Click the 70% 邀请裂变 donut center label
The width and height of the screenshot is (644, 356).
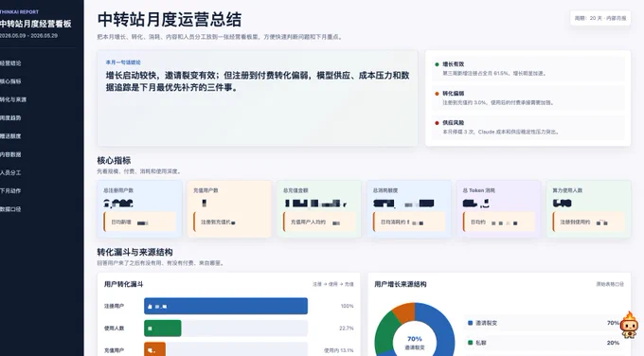tap(415, 343)
